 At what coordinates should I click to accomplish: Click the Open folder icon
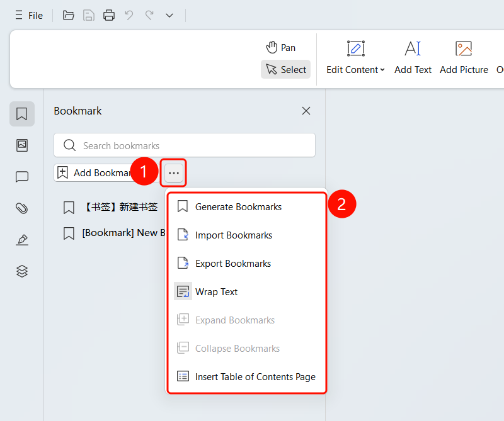coord(68,15)
